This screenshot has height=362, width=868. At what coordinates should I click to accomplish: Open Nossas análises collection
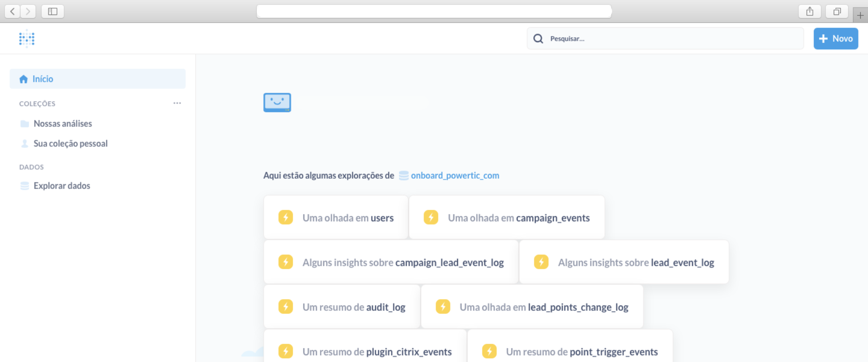62,124
